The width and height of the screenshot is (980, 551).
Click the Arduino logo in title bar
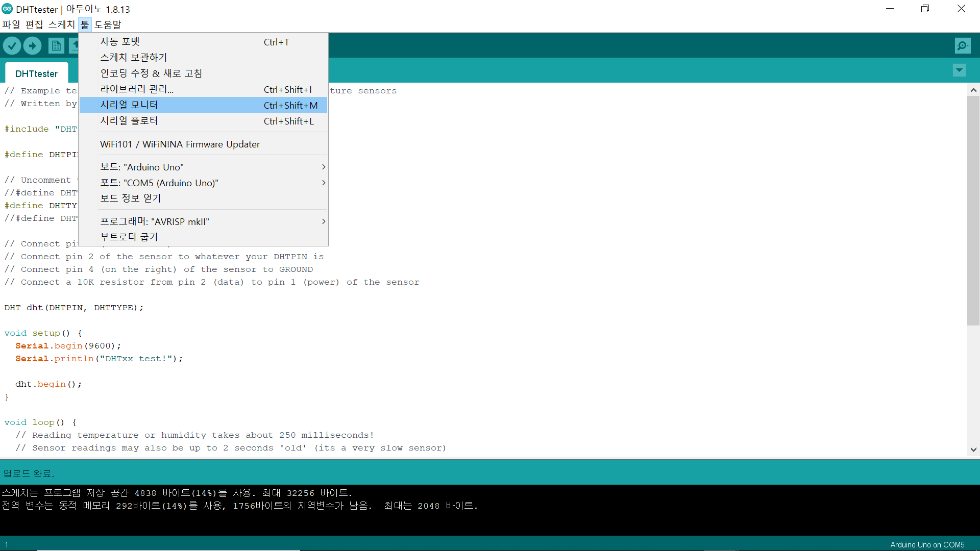coord(7,9)
